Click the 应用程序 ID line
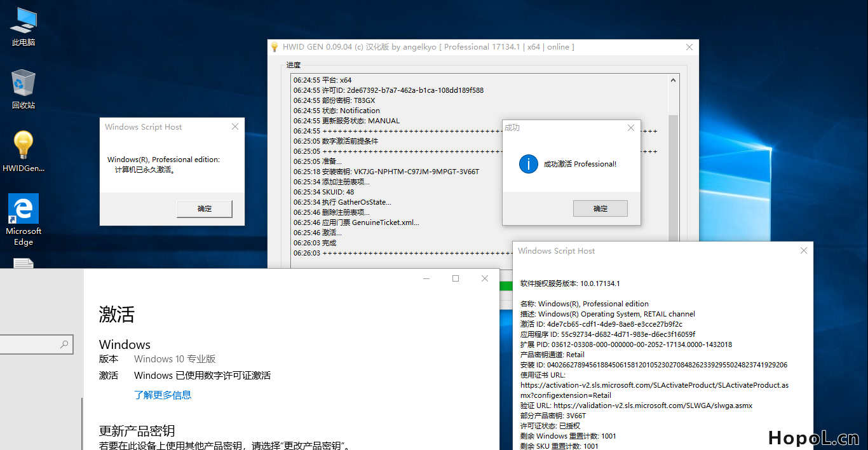The width and height of the screenshot is (868, 450). pyautogui.click(x=607, y=334)
